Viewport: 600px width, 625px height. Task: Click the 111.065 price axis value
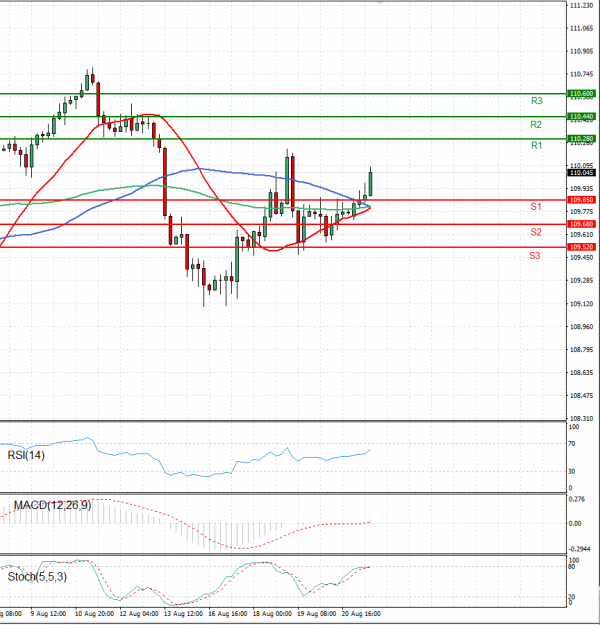pyautogui.click(x=581, y=28)
